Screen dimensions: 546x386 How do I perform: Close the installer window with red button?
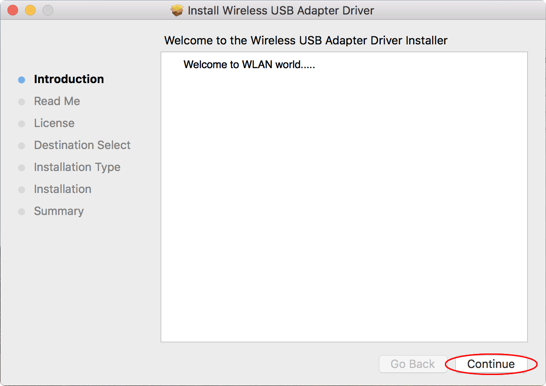(13, 10)
